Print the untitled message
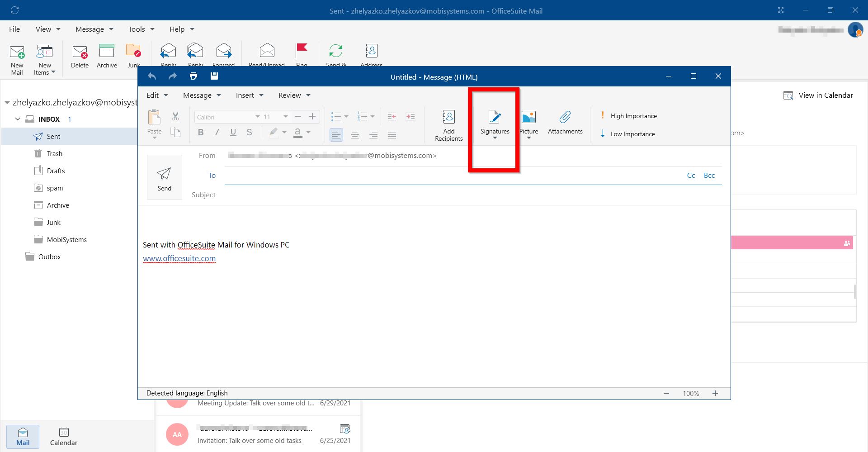Screen dimensions: 868x452 click(x=193, y=76)
